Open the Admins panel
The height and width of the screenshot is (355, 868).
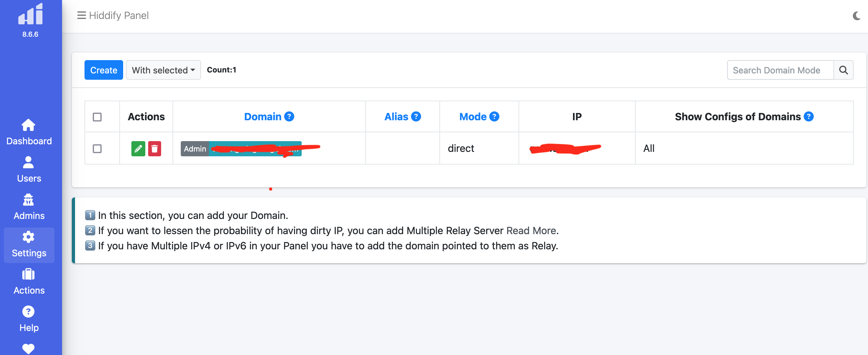(28, 207)
